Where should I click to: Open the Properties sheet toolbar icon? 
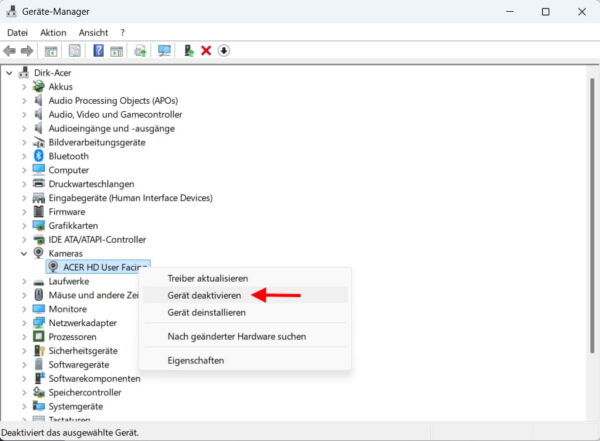(75, 51)
